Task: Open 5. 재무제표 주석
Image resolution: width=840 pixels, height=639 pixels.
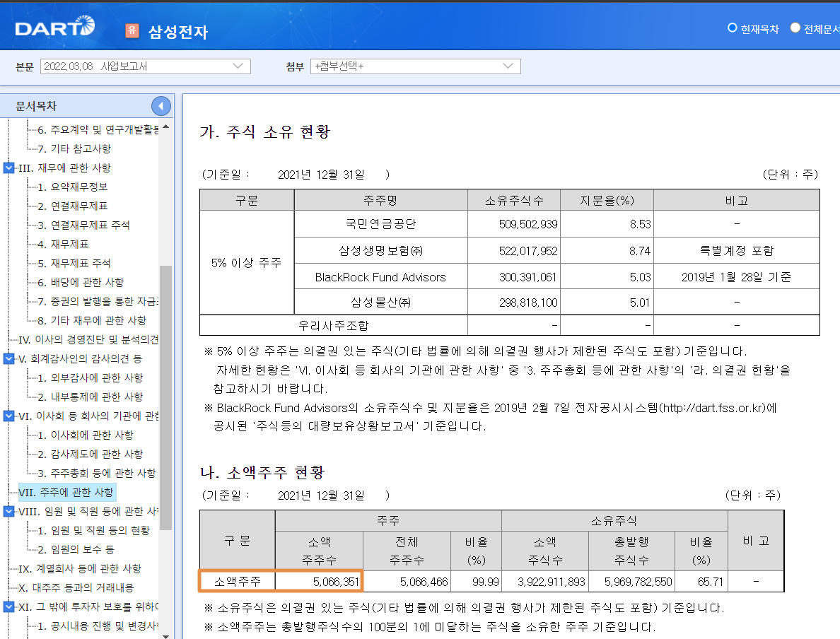Action: (74, 263)
